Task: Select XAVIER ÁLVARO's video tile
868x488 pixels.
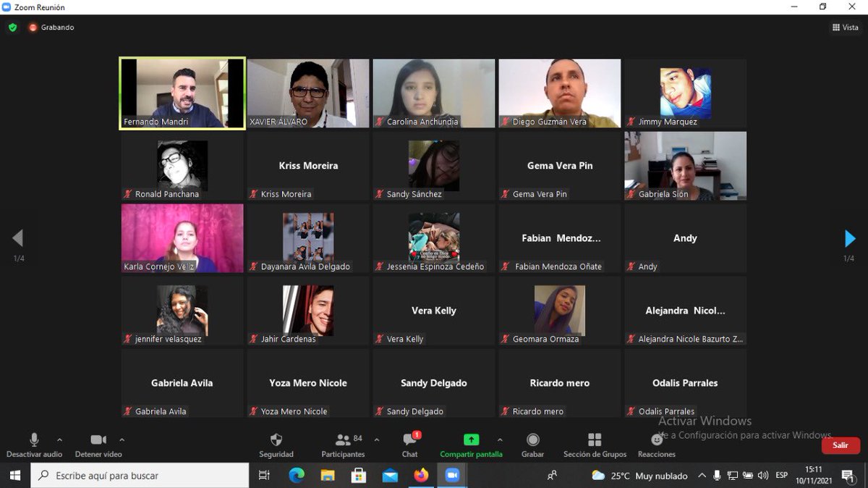Action: tap(308, 93)
